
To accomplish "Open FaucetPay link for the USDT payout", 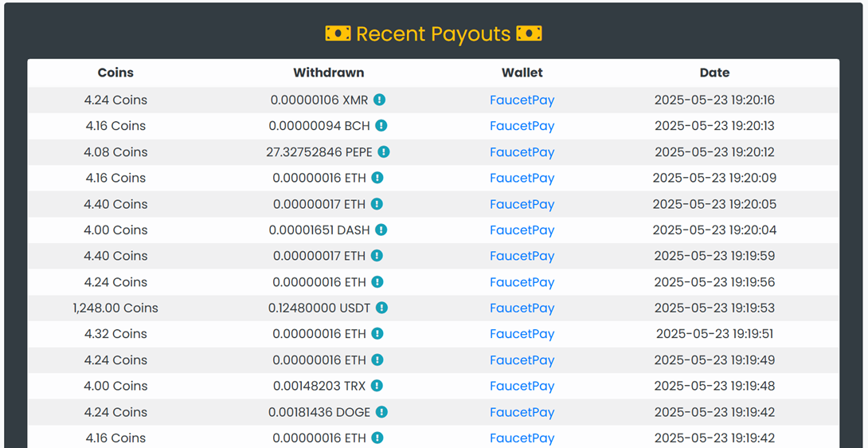I will click(x=522, y=308).
